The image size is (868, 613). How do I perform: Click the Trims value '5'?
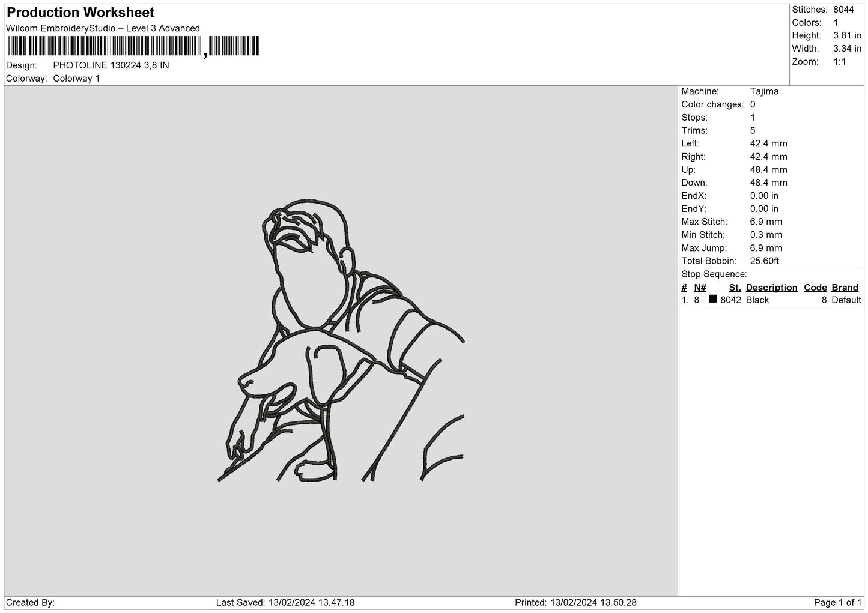pyautogui.click(x=753, y=131)
